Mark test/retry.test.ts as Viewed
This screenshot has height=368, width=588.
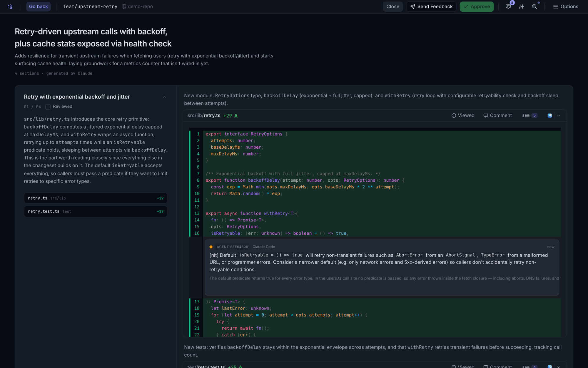click(463, 367)
